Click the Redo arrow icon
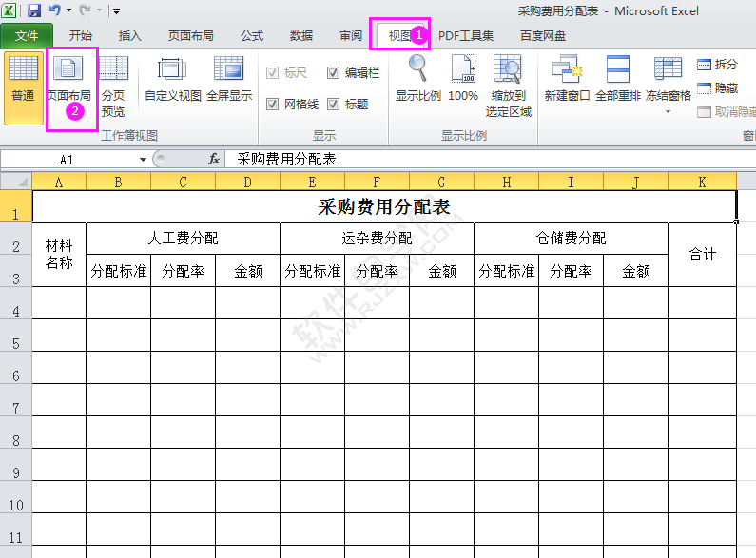This screenshot has width=756, height=558. pos(85,10)
